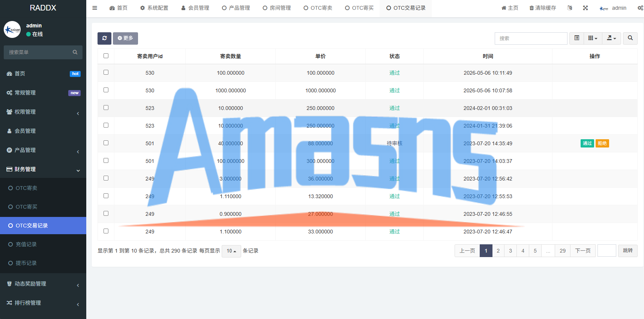Expand 产品管理 sidebar menu
This screenshot has width=644, height=319.
tap(43, 150)
